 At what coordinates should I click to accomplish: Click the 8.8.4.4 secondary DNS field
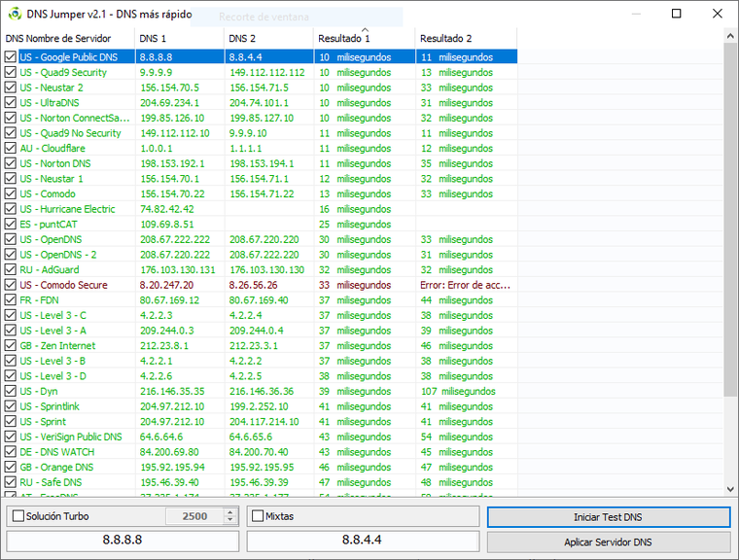click(x=363, y=541)
